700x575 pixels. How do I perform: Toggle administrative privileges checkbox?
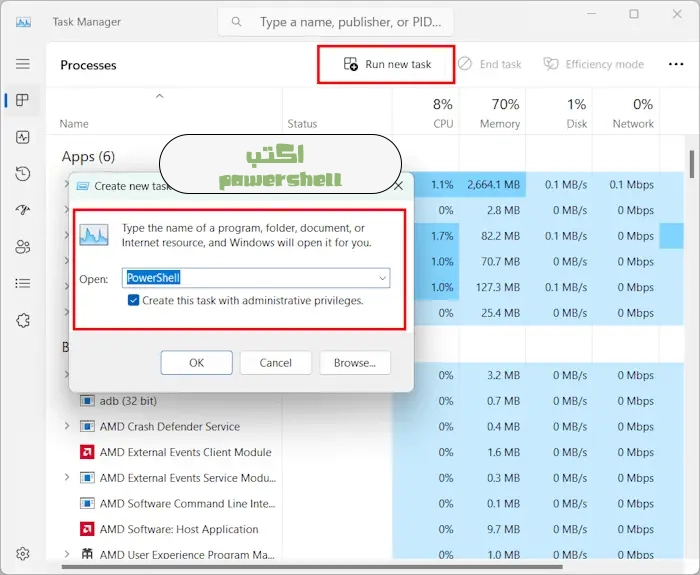[x=133, y=300]
